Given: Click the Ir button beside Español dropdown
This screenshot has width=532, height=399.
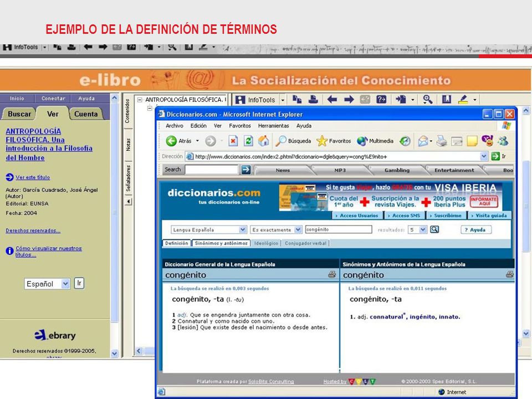Looking at the screenshot, I should [79, 283].
